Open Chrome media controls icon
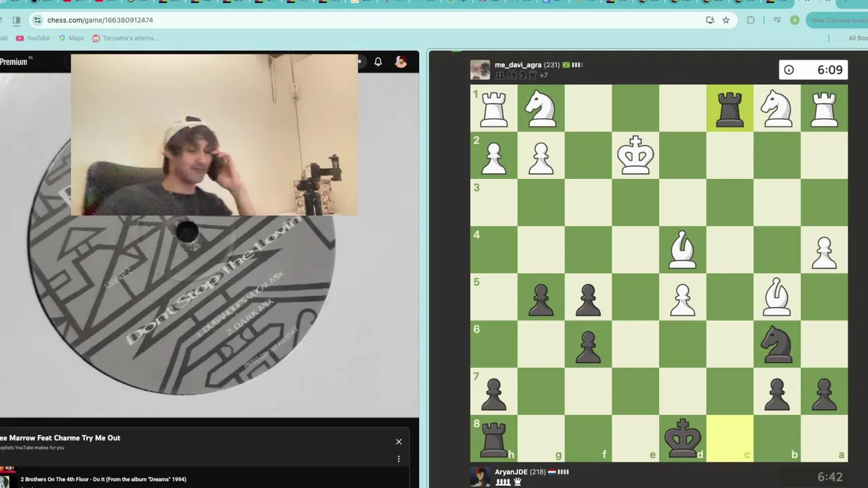Image resolution: width=868 pixels, height=488 pixels. [777, 20]
